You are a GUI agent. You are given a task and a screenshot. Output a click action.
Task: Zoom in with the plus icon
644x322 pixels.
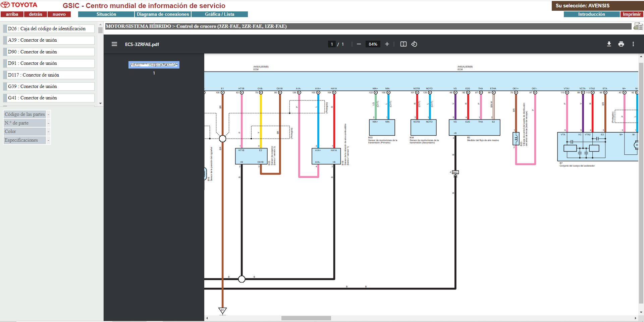click(x=387, y=44)
